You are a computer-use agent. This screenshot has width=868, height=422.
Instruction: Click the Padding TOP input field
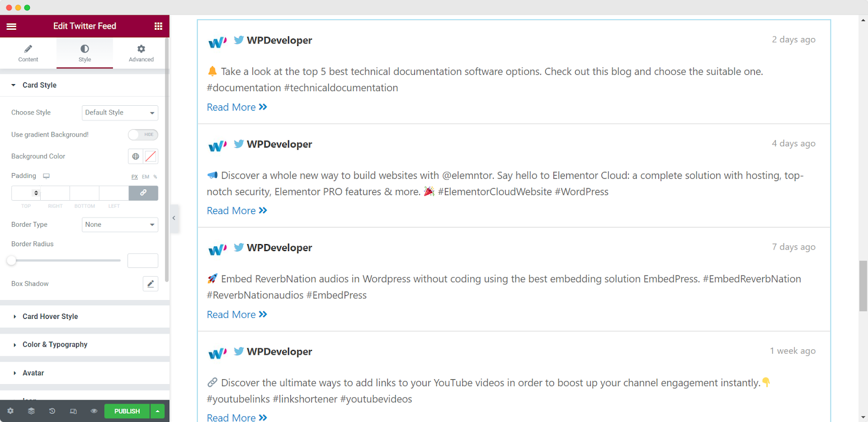pyautogui.click(x=26, y=193)
